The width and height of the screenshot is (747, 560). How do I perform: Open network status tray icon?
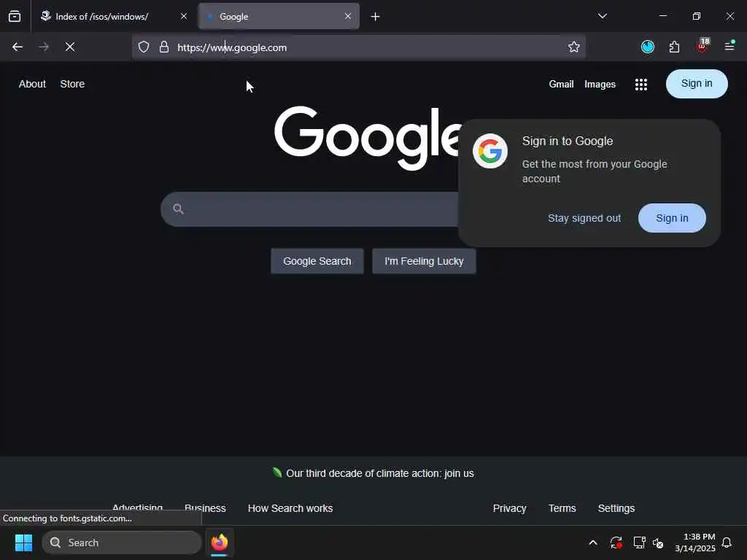(x=639, y=542)
